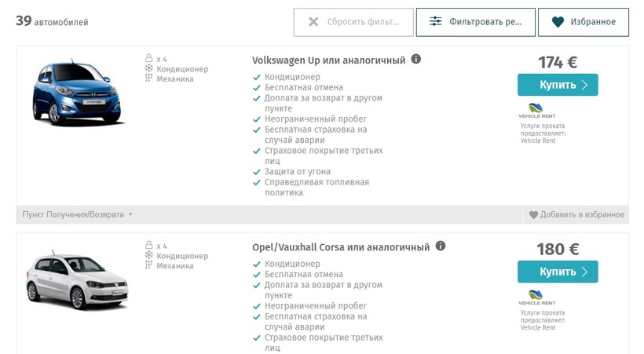Click the air conditioner snowflake icon on the Opel Corsa
This screenshot has width=644, height=354.
coord(148,255)
